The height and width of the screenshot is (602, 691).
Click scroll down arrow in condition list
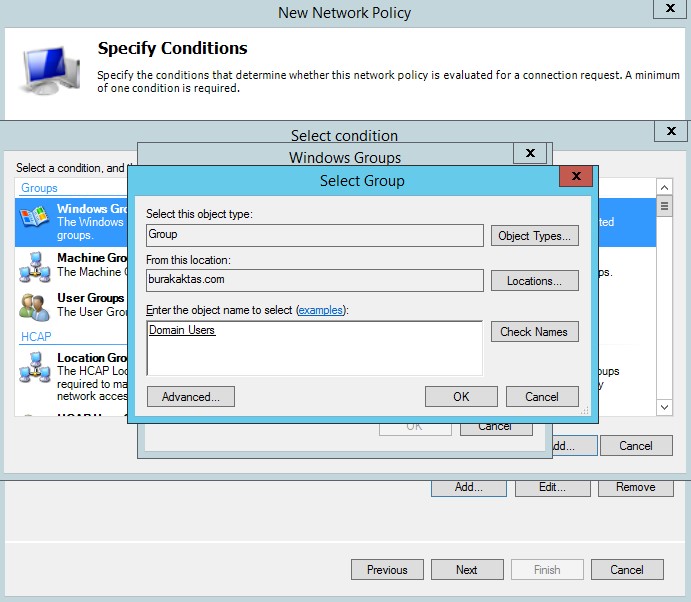pyautogui.click(x=664, y=407)
